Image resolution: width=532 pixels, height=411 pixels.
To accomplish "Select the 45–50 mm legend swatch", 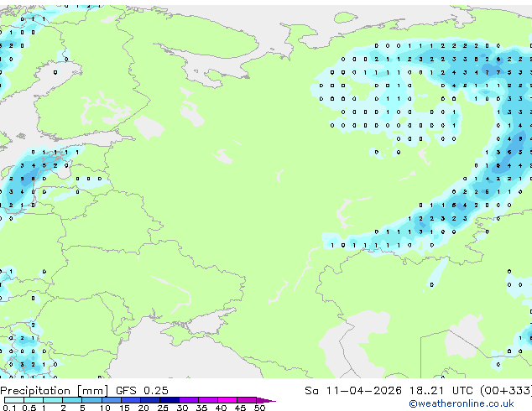I will coord(247,400).
